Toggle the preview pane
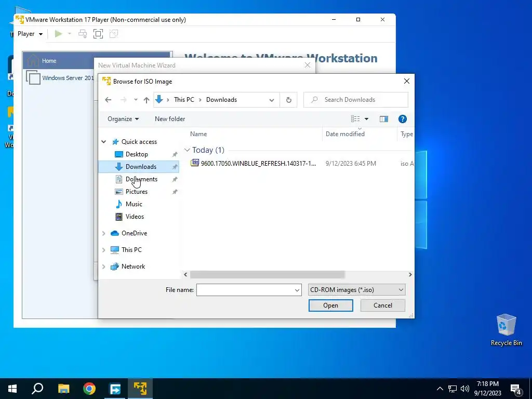The height and width of the screenshot is (399, 532). pyautogui.click(x=384, y=119)
